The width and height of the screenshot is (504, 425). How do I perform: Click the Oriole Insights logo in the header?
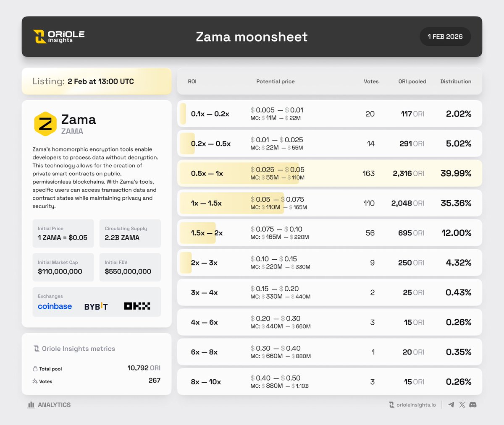tap(59, 37)
